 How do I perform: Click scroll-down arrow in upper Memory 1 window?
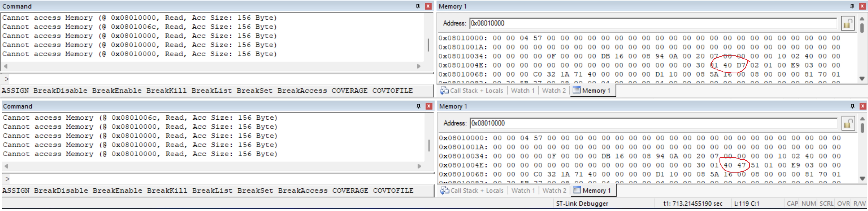(x=862, y=78)
